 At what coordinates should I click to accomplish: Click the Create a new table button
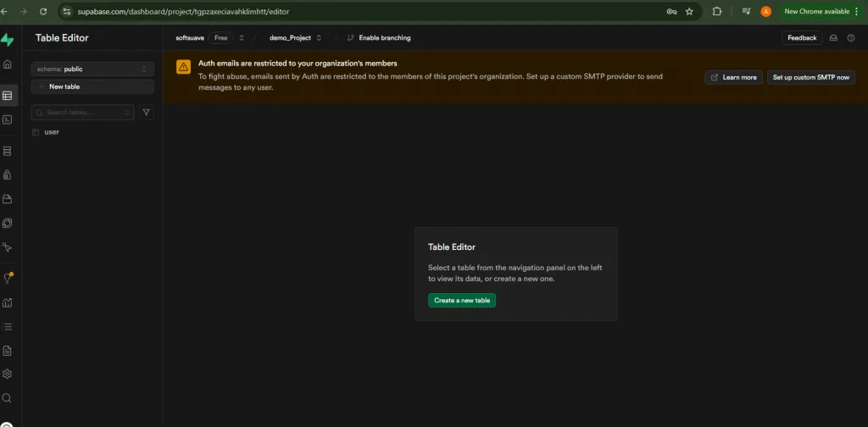(462, 300)
